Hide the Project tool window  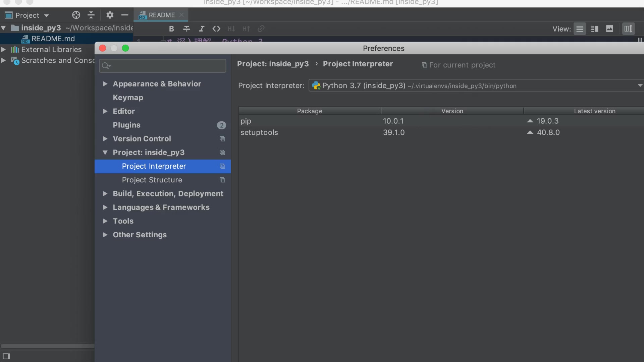(x=125, y=15)
